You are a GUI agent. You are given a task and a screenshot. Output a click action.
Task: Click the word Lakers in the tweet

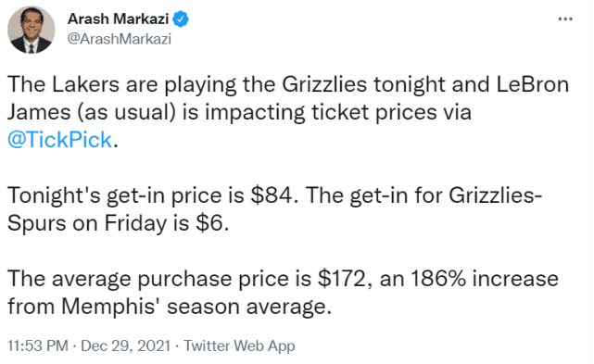(85, 84)
